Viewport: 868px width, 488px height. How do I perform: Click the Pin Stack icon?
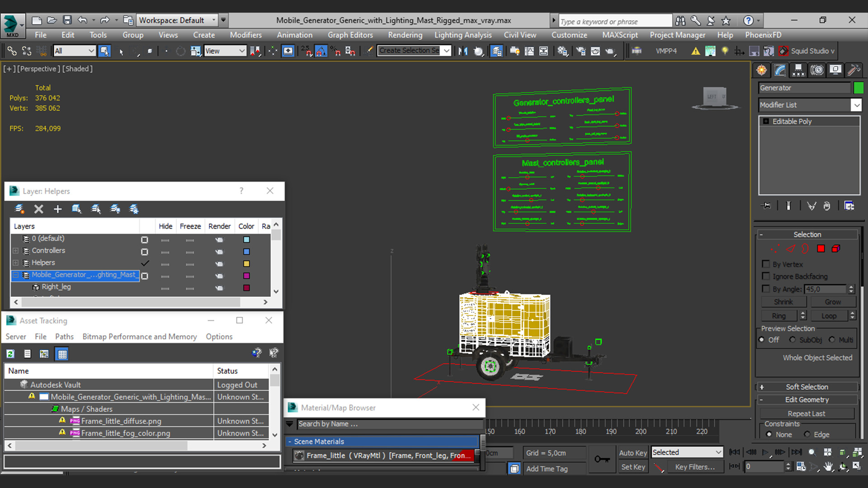(766, 206)
